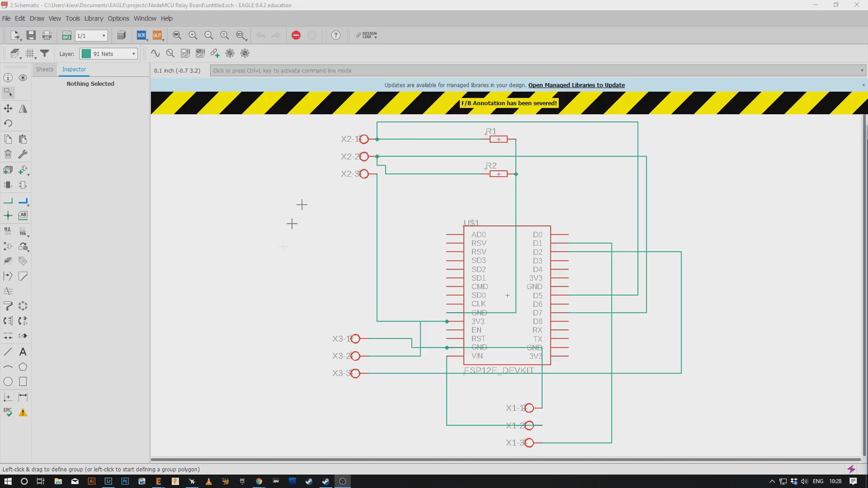Select the Text tool

pos(23,352)
